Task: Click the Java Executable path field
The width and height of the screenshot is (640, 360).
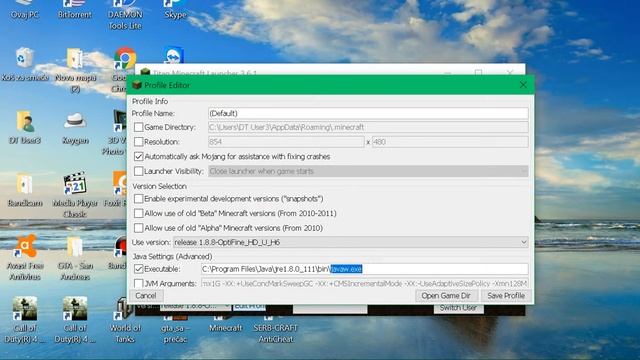Action: (x=364, y=269)
